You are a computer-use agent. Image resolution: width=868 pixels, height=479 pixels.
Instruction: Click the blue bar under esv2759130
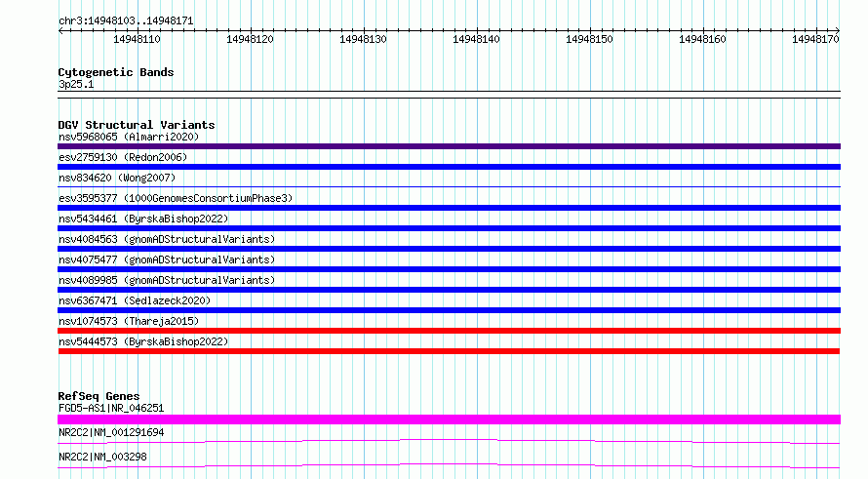point(449,167)
